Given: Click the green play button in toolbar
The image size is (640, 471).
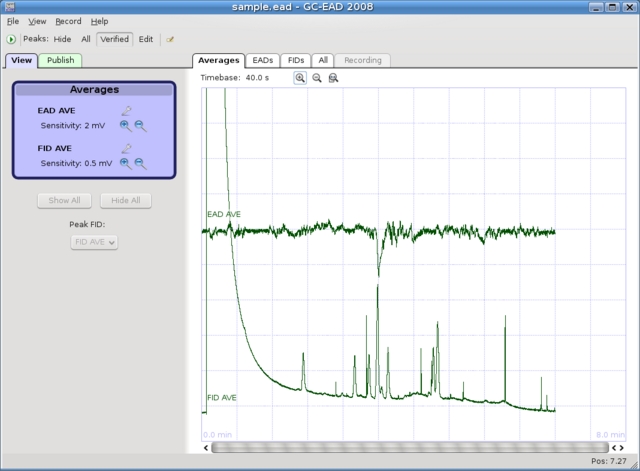Looking at the screenshot, I should (x=11, y=39).
